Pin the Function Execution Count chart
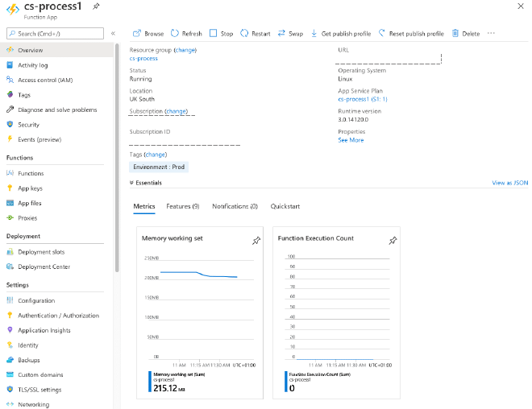The width and height of the screenshot is (532, 409). (393, 241)
